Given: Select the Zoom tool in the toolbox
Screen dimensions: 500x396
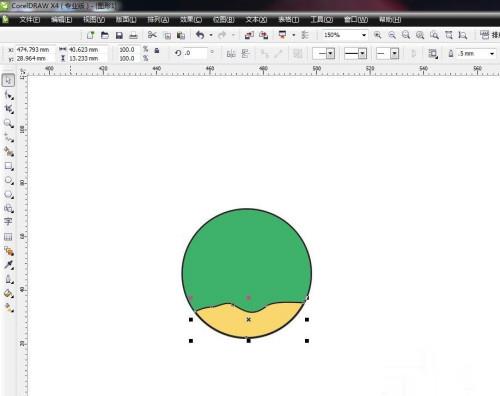Looking at the screenshot, I should pyautogui.click(x=8, y=123).
